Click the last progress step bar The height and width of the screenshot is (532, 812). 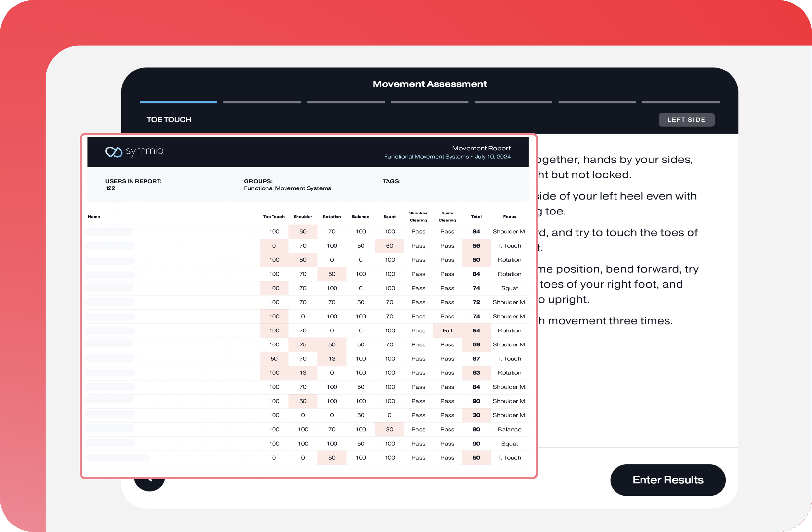click(681, 102)
